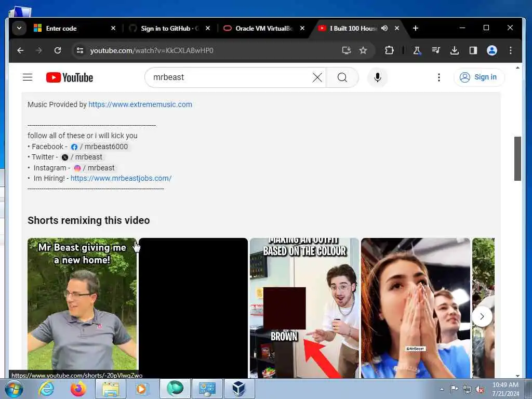Open the Extensions puzzle icon
The width and height of the screenshot is (532, 399).
tap(389, 50)
